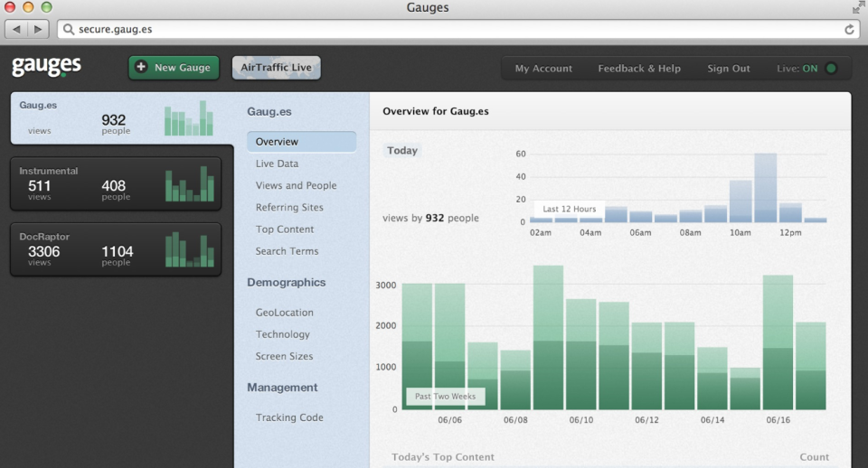The height and width of the screenshot is (468, 868).
Task: Click the 06/14 bar in two-week chart
Action: point(712,379)
